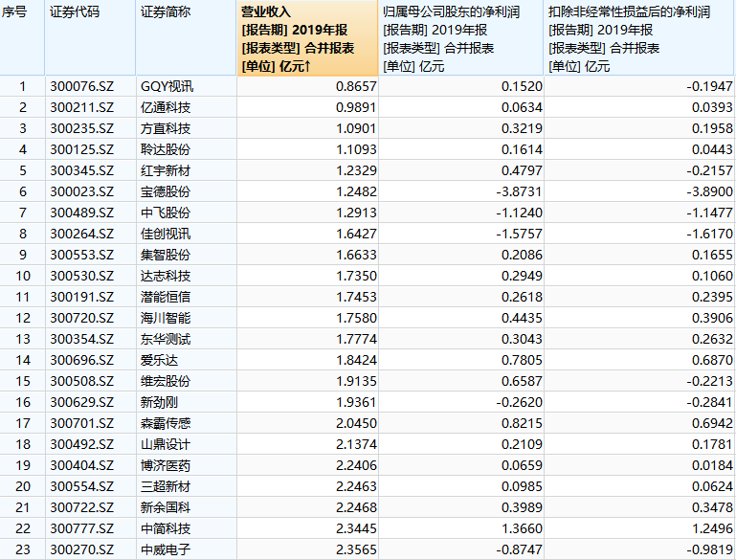
Task: Click the -0.2213 adjusted profit value
Action: [709, 381]
